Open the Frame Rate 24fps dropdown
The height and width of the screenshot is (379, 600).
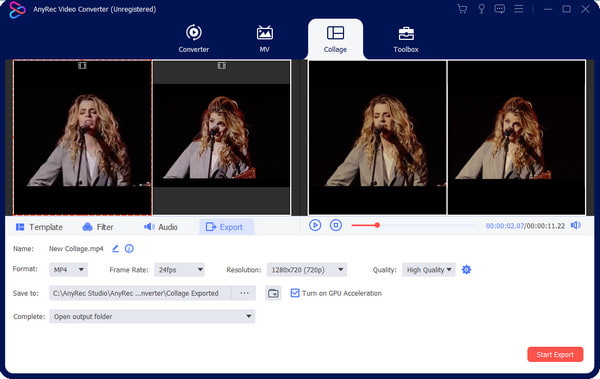(179, 270)
